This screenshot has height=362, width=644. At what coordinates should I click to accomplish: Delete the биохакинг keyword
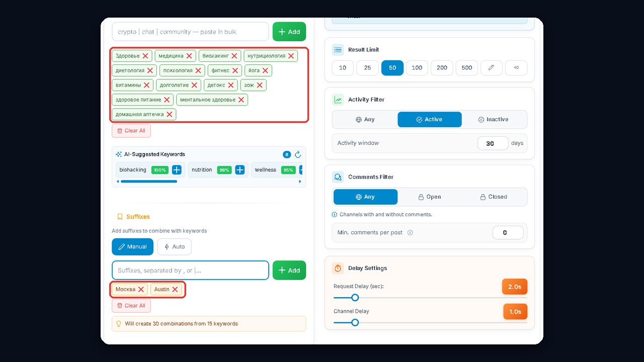pyautogui.click(x=234, y=56)
